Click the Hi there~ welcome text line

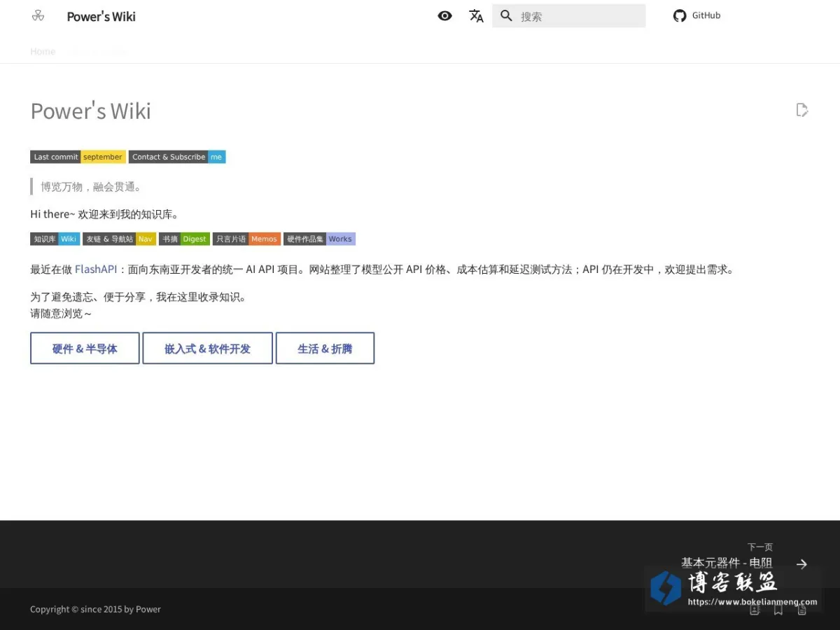(x=104, y=214)
